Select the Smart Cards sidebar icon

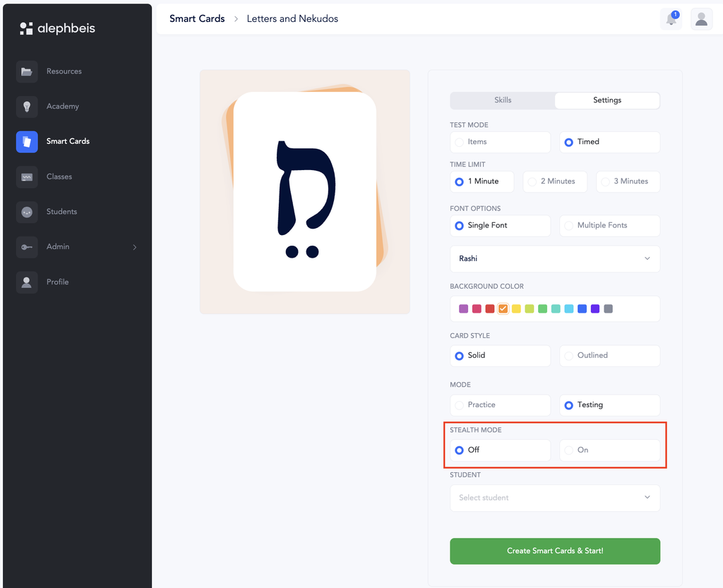[x=27, y=141]
